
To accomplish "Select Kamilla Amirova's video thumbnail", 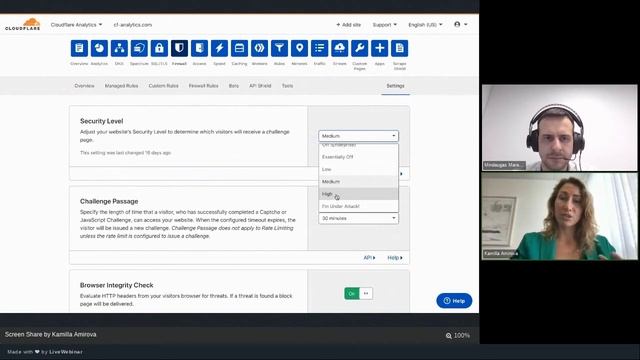I will point(560,216).
